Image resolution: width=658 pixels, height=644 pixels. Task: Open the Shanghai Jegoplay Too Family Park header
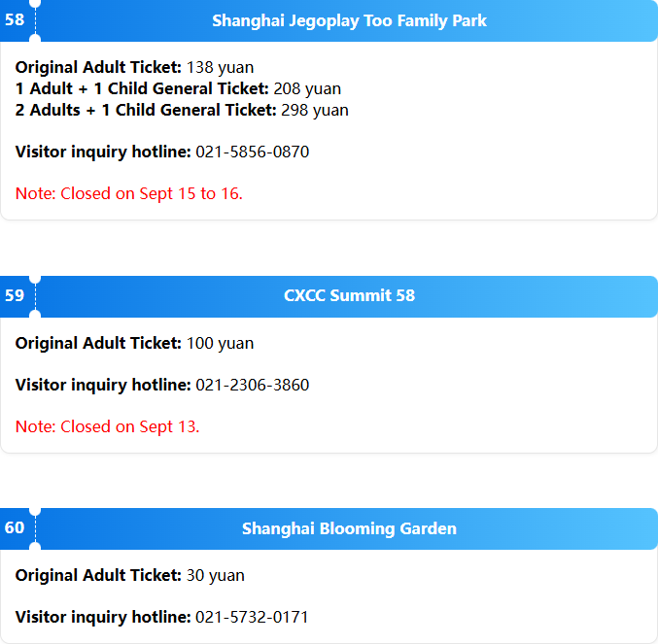349,20
